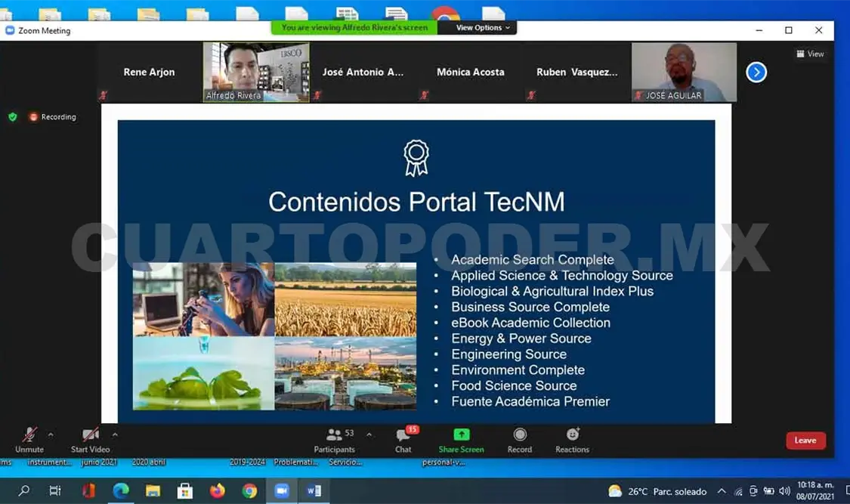850x504 pixels.
Task: Switch to Word in the taskbar
Action: [314, 491]
